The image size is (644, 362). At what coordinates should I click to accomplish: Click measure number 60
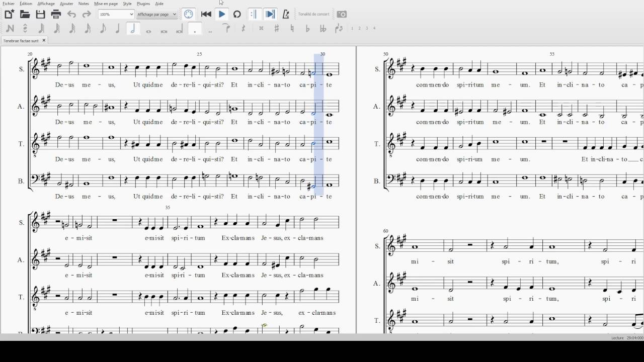coord(386,231)
